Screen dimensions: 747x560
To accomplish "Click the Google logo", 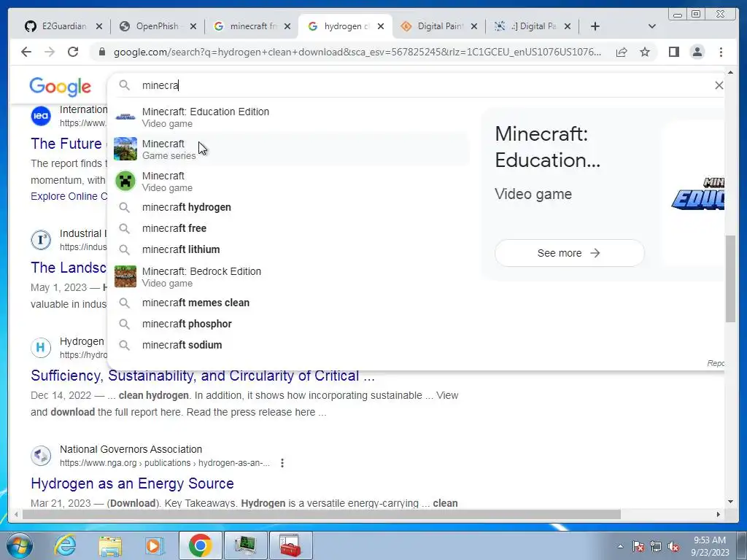I will point(60,87).
